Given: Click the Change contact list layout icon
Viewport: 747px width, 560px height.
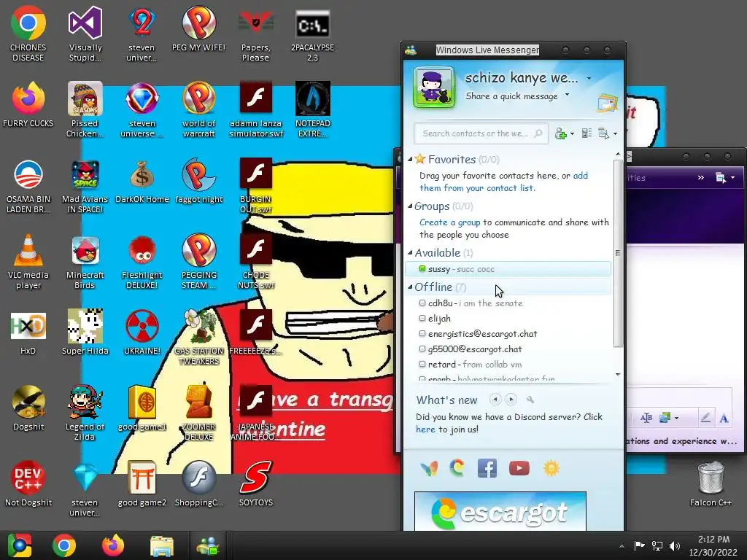Looking at the screenshot, I should (587, 134).
